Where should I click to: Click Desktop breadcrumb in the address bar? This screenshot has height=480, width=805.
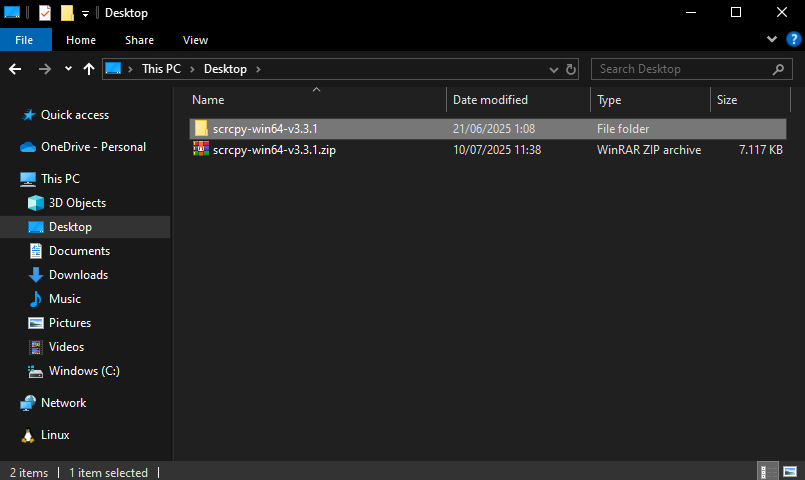(225, 69)
